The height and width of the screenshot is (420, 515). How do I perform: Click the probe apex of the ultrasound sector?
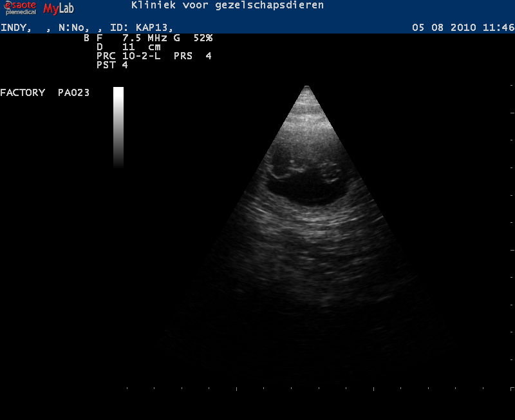[x=307, y=88]
